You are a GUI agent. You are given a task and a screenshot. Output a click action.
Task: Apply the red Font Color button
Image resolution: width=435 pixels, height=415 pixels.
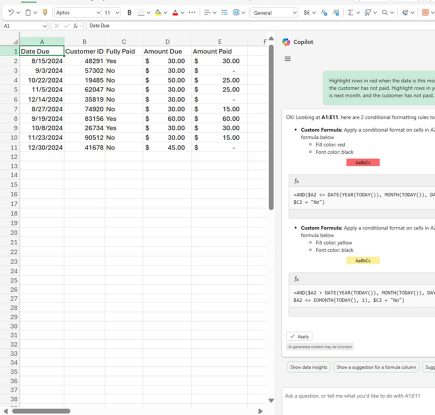(175, 13)
